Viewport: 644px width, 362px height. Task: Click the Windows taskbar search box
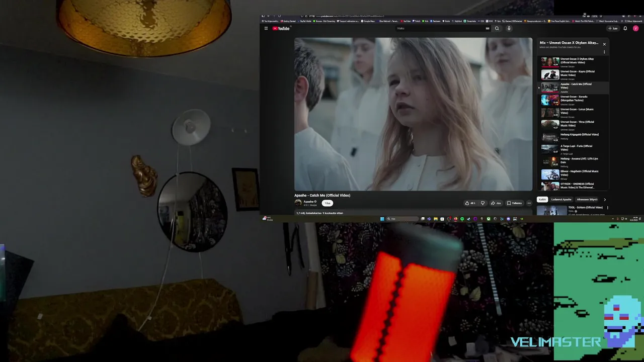(403, 219)
